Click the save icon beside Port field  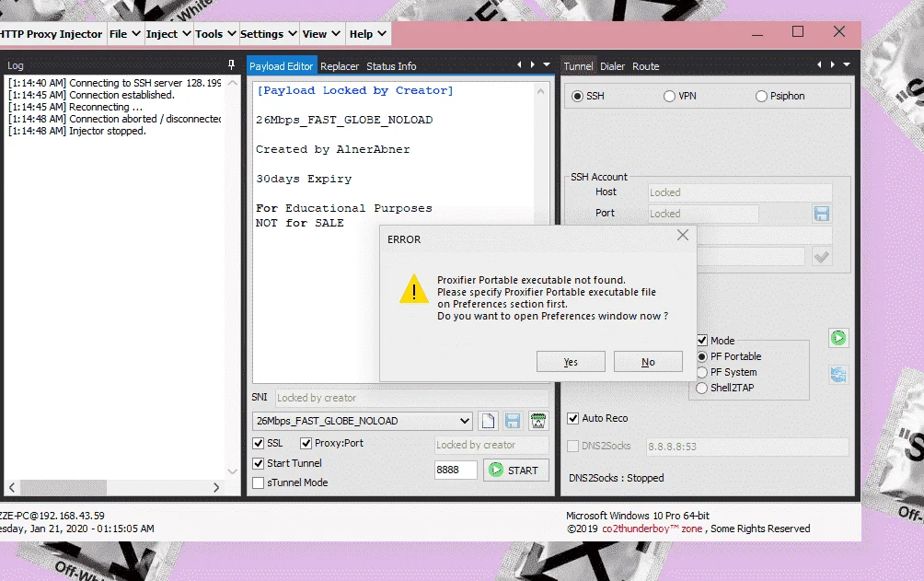click(822, 214)
